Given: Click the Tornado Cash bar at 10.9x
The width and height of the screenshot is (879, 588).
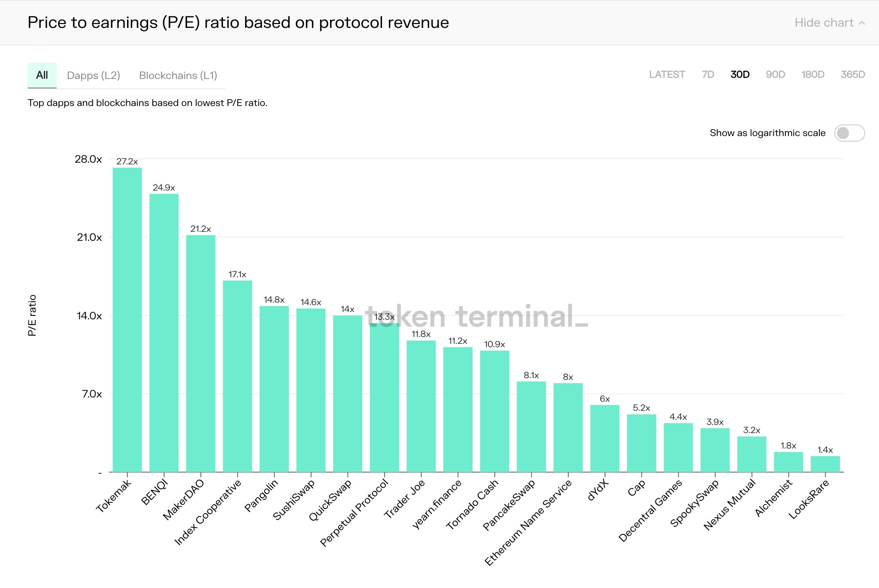Looking at the screenshot, I should click(494, 411).
